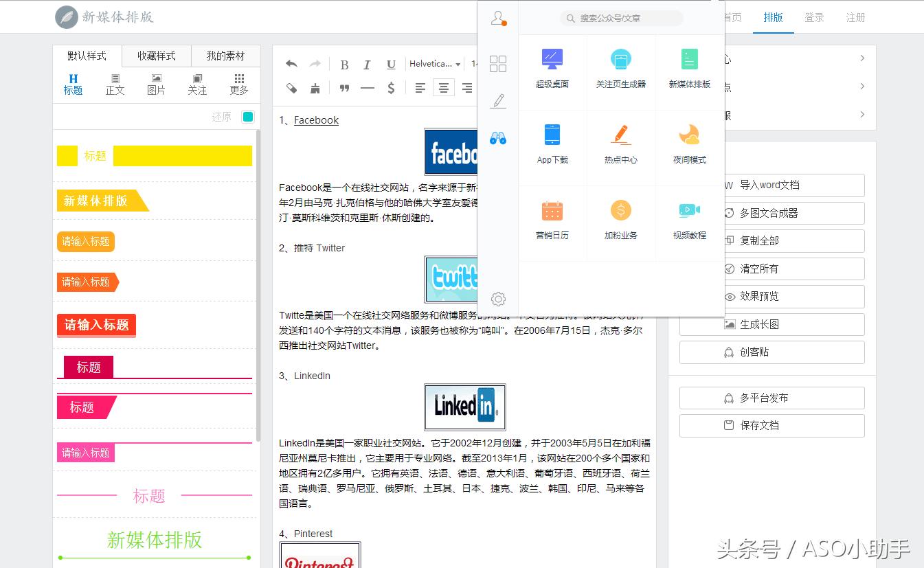Screen dimensions: 924x568
Task: Click the 清空所有 clear all button
Action: 771,269
